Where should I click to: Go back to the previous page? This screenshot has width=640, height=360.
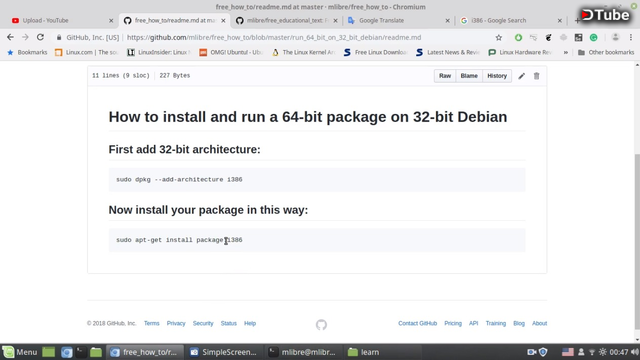pos(10,37)
